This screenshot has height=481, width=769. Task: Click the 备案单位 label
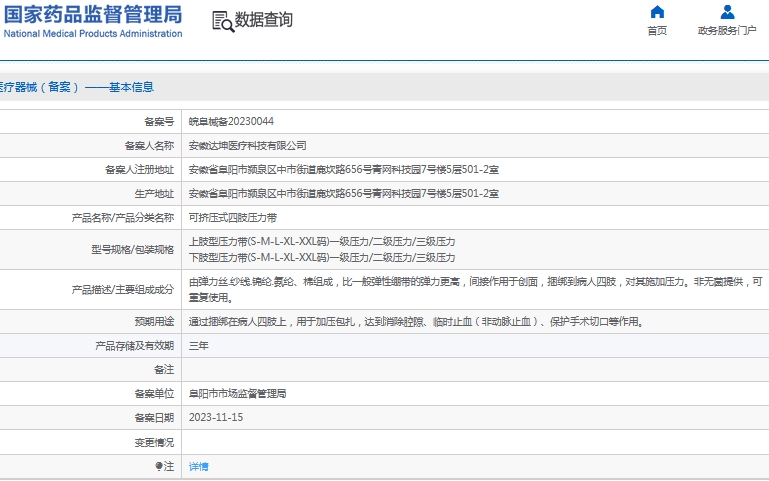click(154, 394)
